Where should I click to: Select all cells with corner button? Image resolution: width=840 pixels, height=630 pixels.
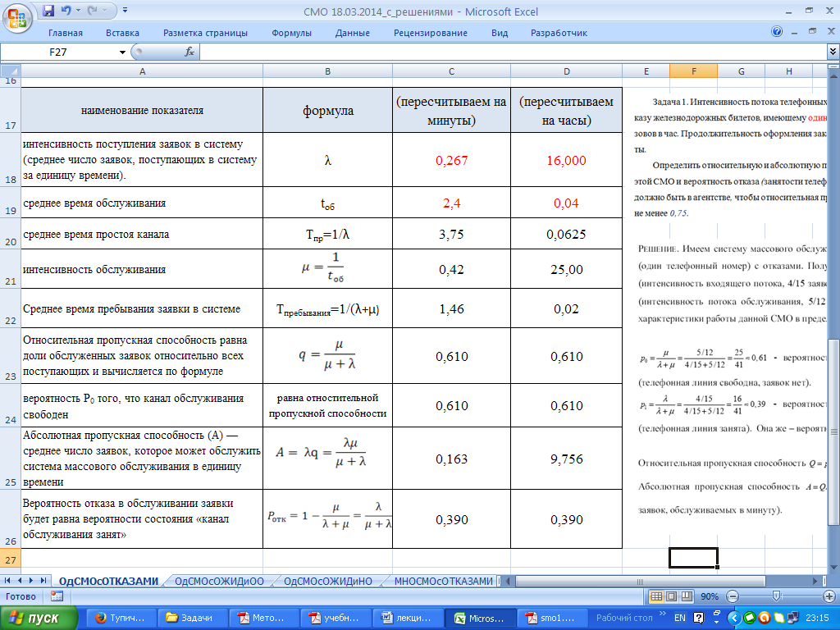click(x=10, y=71)
